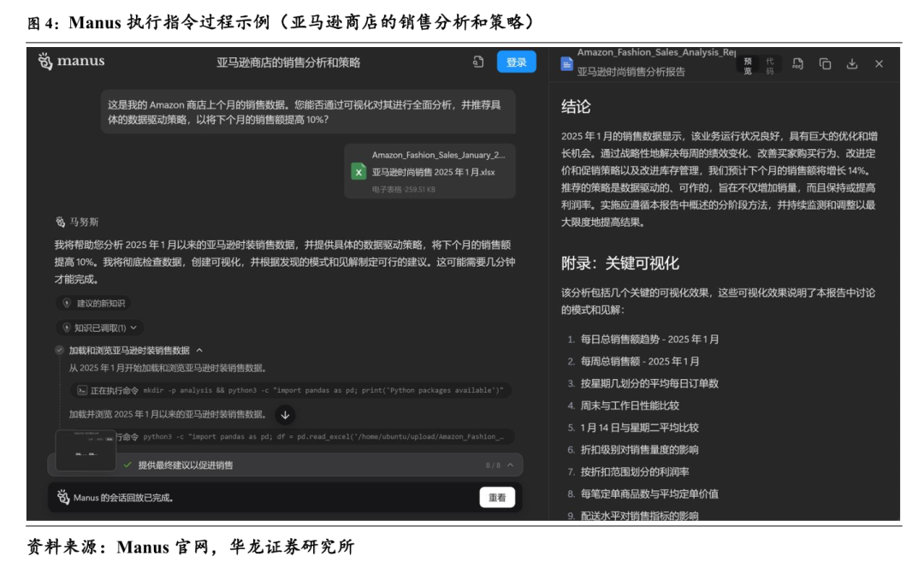This screenshot has height=562, width=924.
Task: Click the green Excel file icon
Action: click(358, 171)
